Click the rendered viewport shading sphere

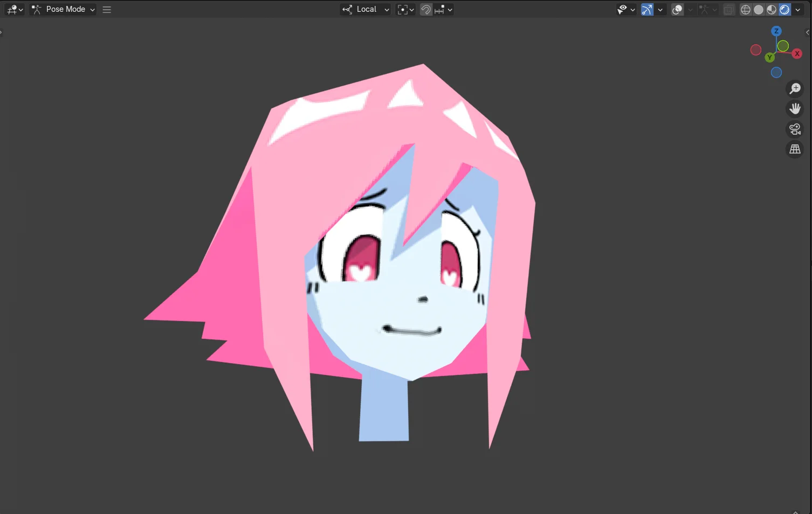pos(784,9)
